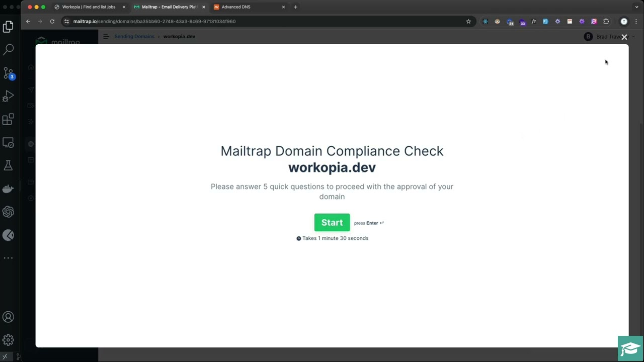Open the bespectacled face extension
The height and width of the screenshot is (362, 644).
(497, 22)
